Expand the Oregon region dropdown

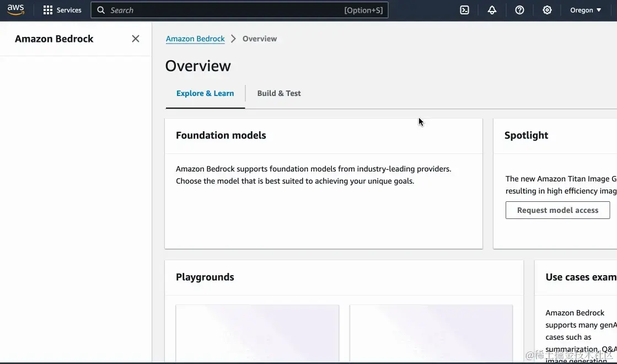coord(586,10)
